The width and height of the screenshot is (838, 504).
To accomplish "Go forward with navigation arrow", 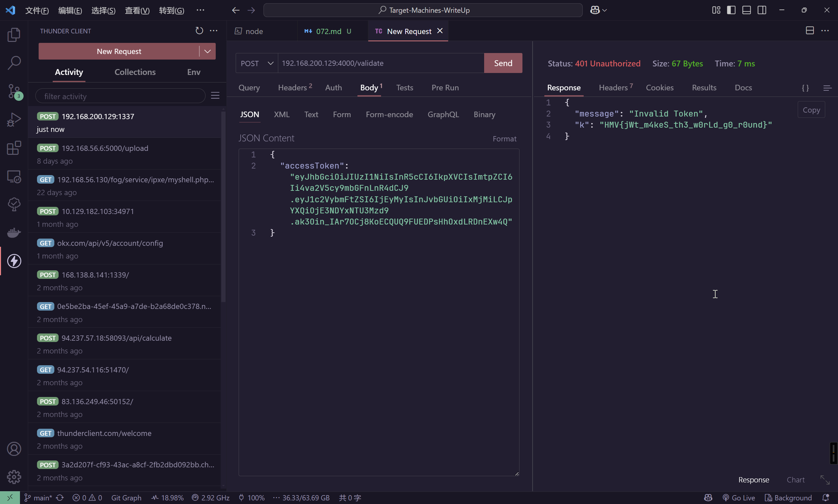I will tap(251, 10).
